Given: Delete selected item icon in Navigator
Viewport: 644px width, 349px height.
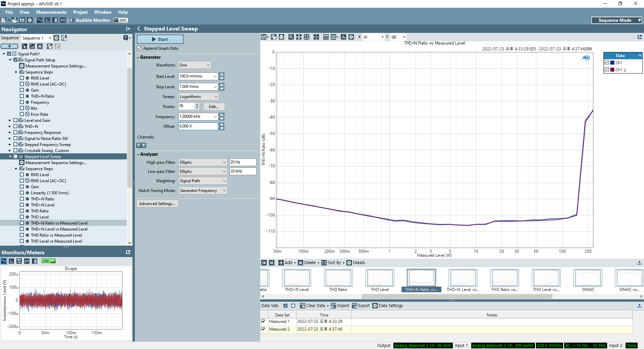Looking at the screenshot, I should 40,46.
